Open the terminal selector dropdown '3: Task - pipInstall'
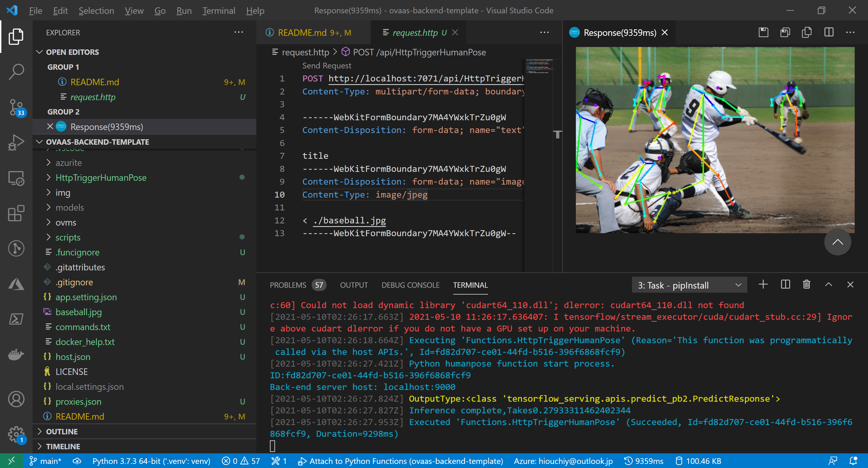Image resolution: width=868 pixels, height=468 pixels. click(689, 285)
